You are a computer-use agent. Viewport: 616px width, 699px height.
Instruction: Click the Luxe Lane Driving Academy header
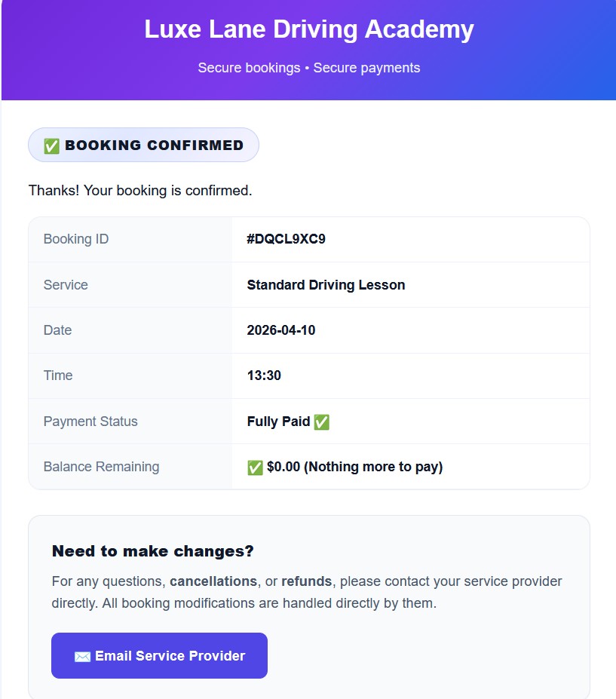pos(308,29)
